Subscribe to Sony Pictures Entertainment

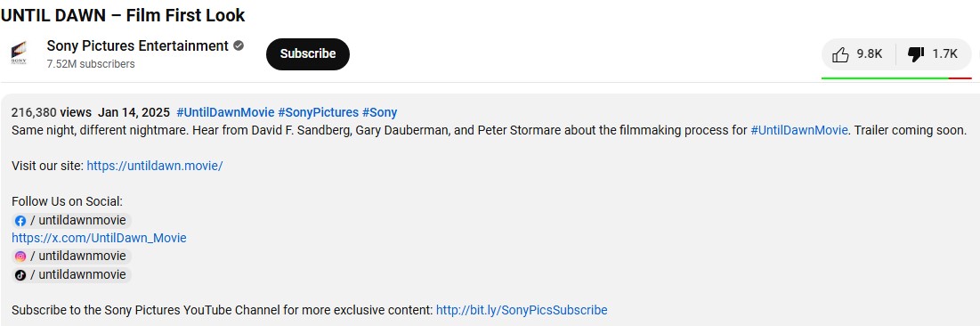[x=307, y=53]
